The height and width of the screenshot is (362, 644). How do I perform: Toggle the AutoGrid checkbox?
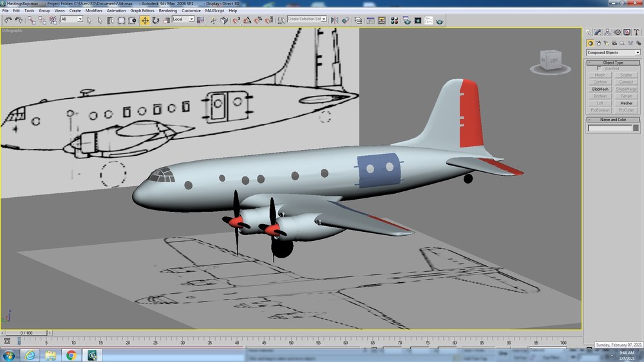[599, 69]
